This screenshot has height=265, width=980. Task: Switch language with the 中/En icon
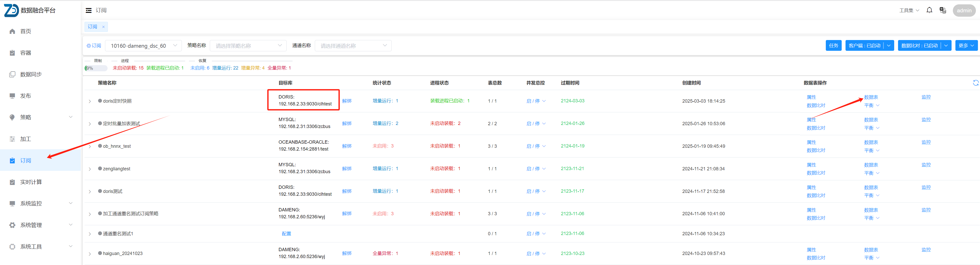pos(942,10)
